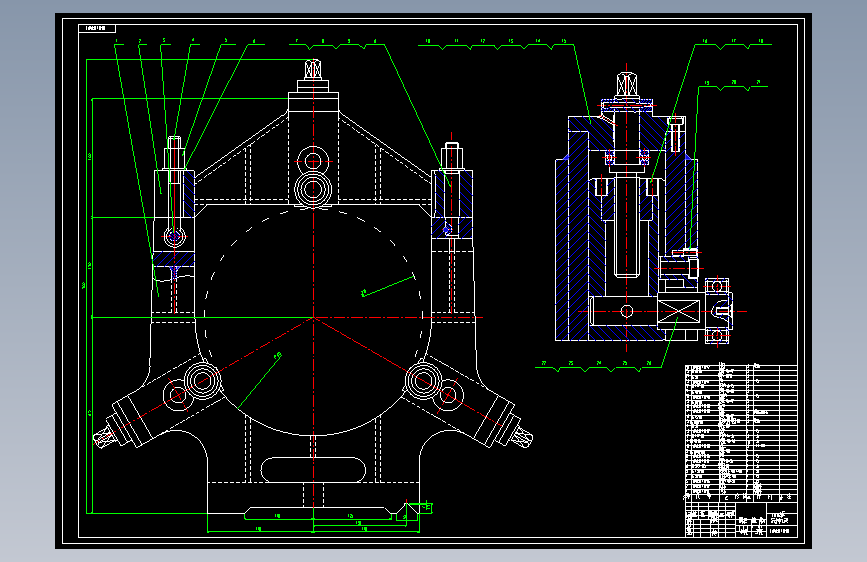This screenshot has width=867, height=562.
Task: Click part balloon number 2 leader label
Action: pos(140,41)
